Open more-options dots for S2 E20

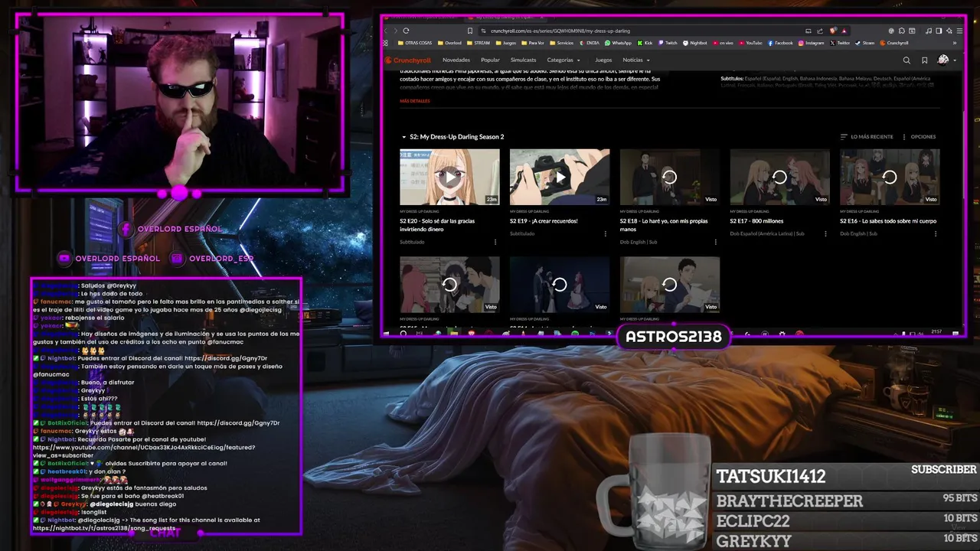tap(495, 242)
